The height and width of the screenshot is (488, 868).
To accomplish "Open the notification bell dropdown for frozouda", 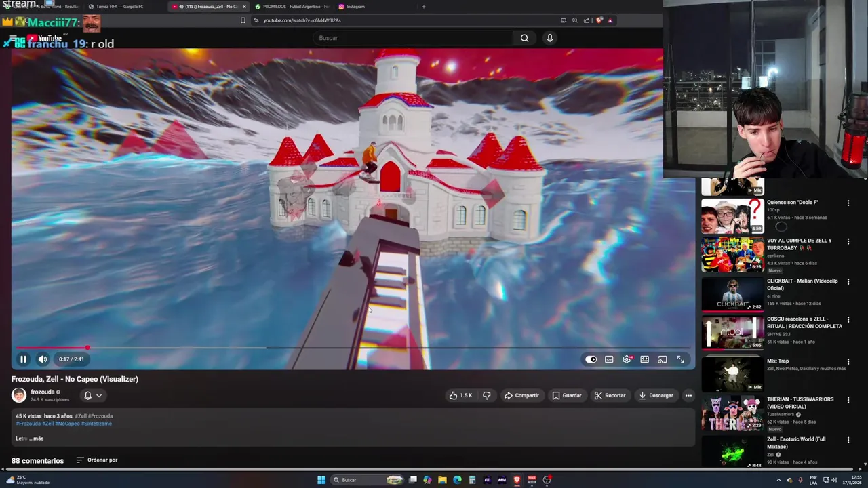I will (93, 395).
